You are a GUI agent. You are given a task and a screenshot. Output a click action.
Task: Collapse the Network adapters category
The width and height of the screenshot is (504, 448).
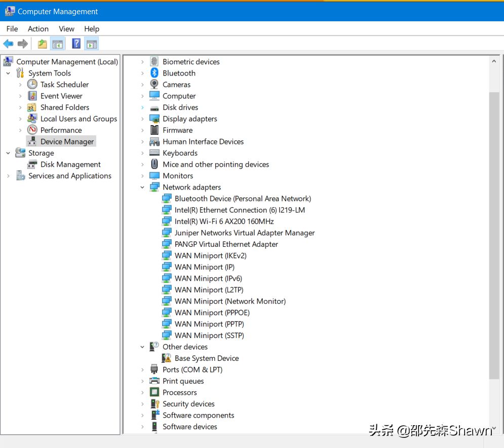pos(142,187)
